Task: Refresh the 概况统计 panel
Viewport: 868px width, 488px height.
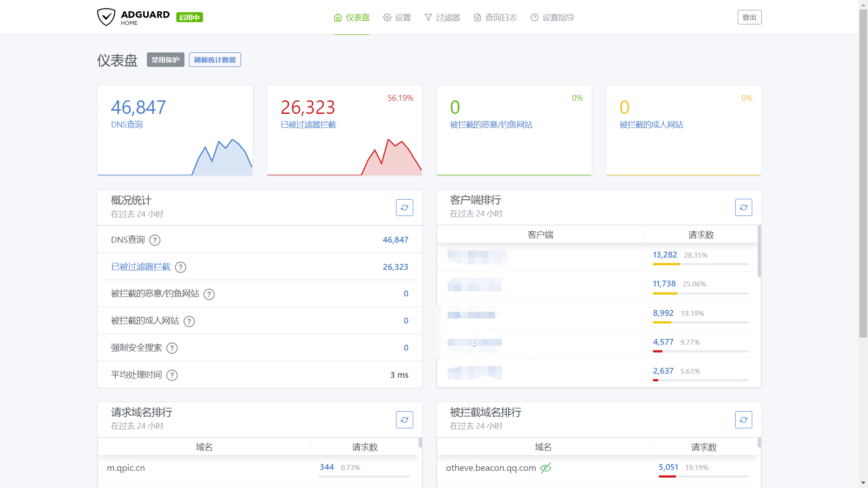Action: click(405, 207)
